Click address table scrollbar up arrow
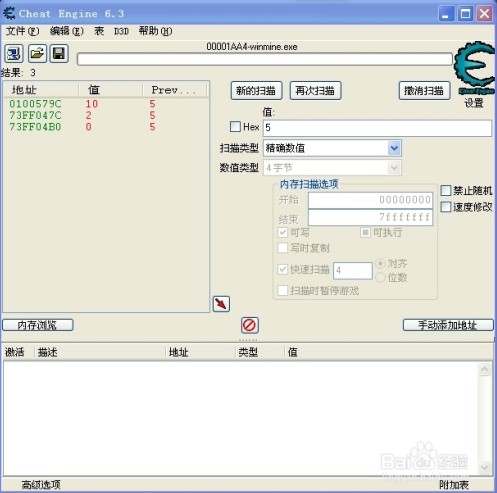 [x=484, y=369]
